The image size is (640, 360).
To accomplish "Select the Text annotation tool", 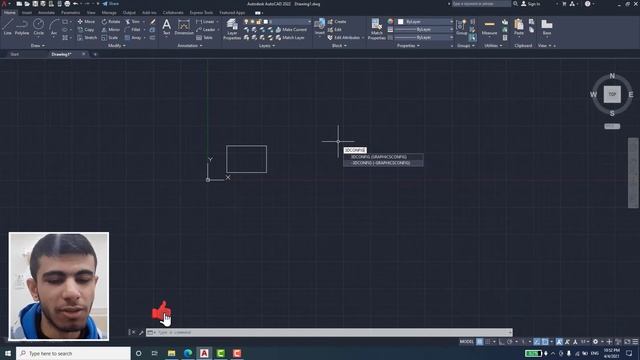I will pyautogui.click(x=167, y=28).
